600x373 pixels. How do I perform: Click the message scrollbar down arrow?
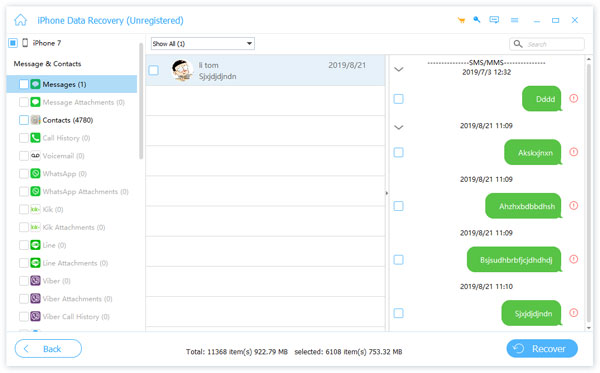[589, 327]
